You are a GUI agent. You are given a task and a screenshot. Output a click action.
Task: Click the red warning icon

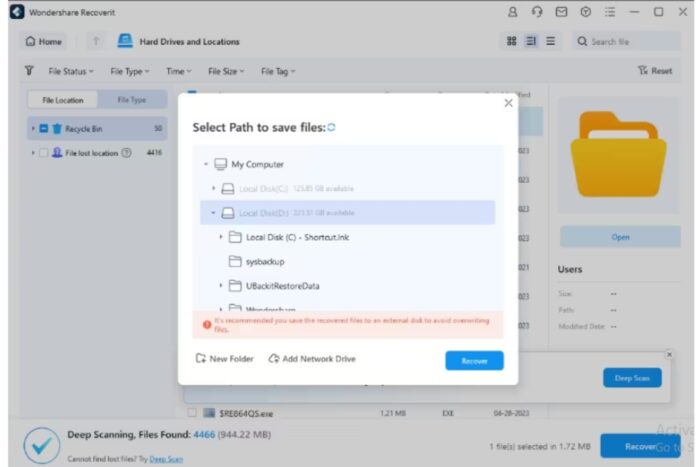coord(207,325)
